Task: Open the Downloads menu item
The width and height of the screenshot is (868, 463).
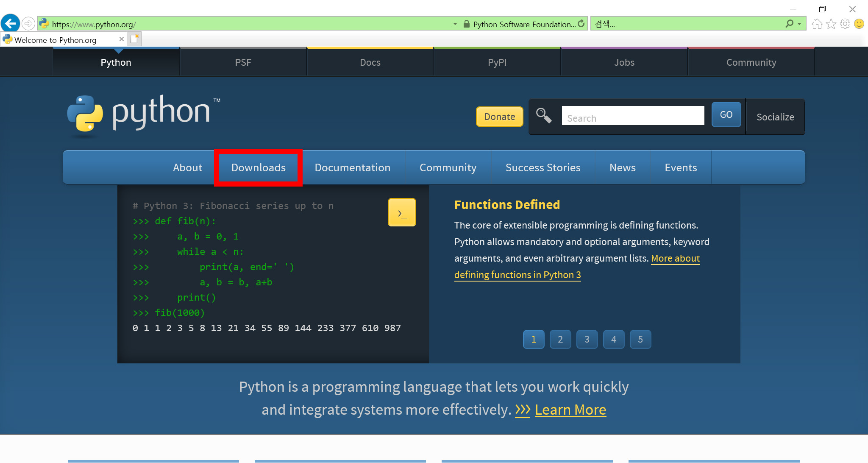Action: 259,167
